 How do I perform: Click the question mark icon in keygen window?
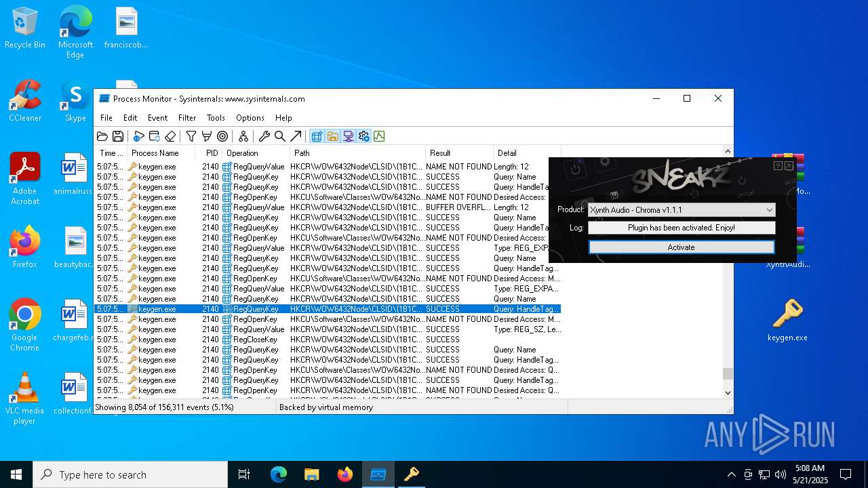point(778,165)
